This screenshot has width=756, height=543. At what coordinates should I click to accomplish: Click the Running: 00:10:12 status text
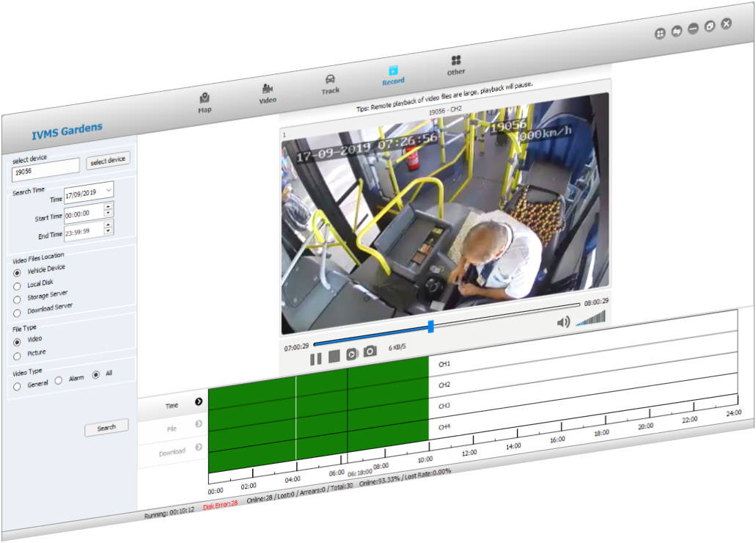[169, 513]
